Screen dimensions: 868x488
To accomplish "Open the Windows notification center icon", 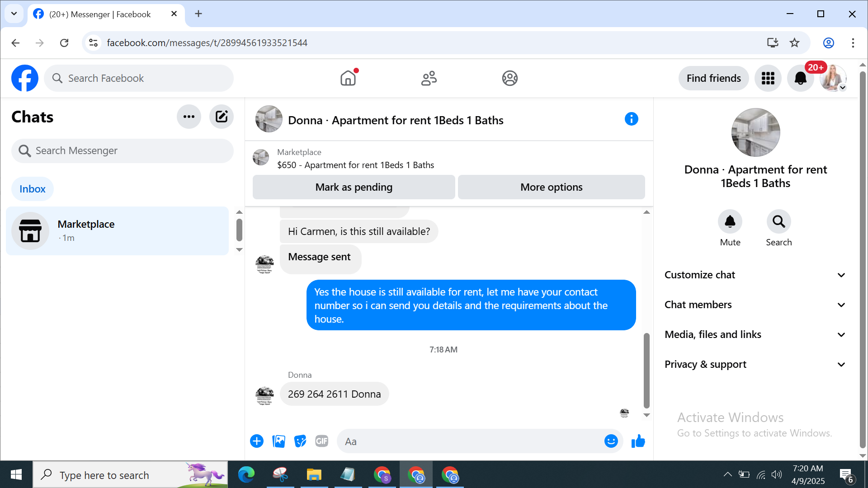I will (846, 475).
